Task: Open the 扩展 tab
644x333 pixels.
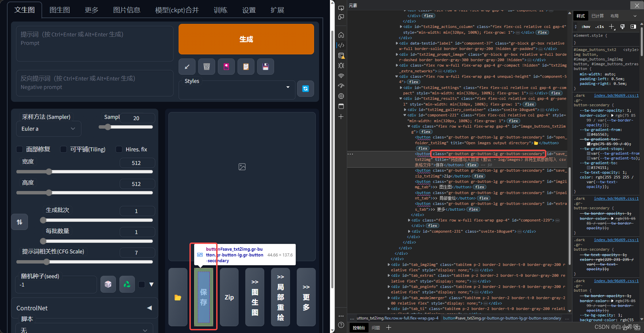Action: click(x=277, y=10)
